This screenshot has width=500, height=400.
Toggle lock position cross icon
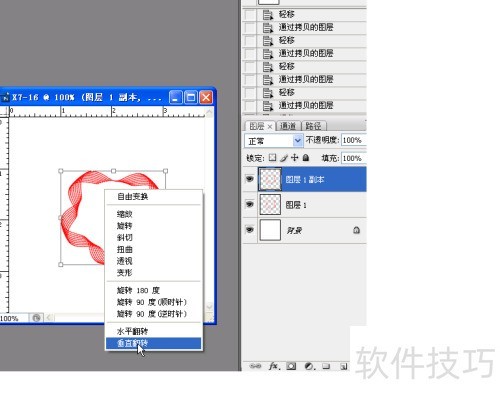pyautogui.click(x=295, y=157)
